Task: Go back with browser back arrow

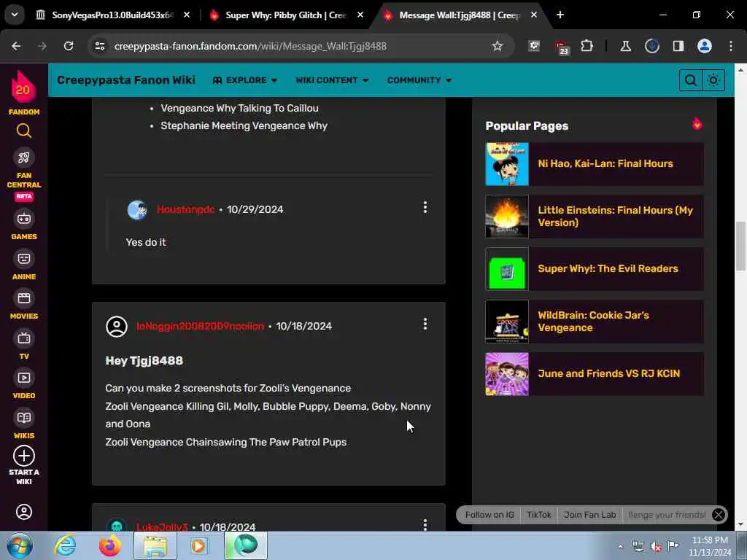Action: [x=16, y=46]
